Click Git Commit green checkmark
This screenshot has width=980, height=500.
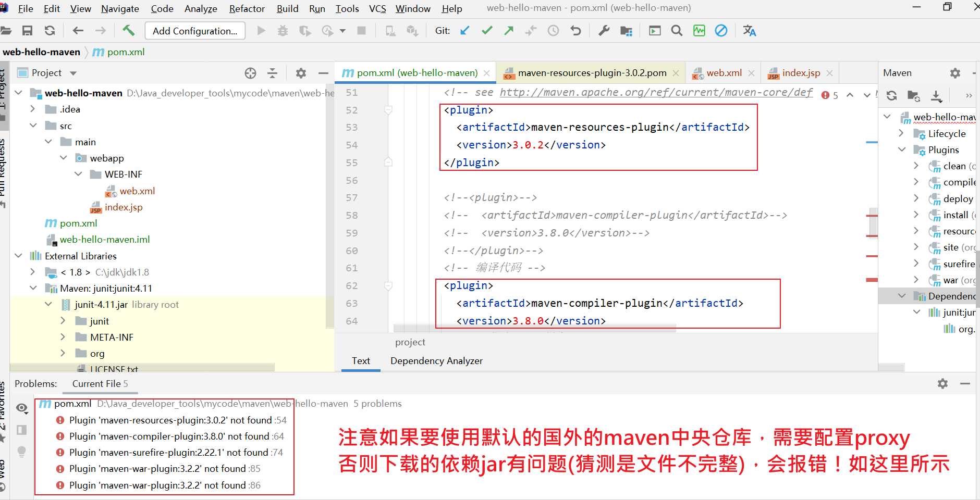(x=487, y=31)
